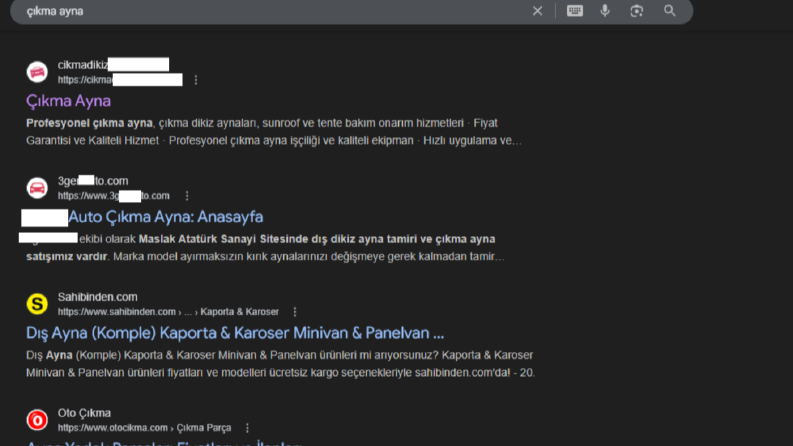This screenshot has height=446, width=793.
Task: Open more options for Sahibinden.com result
Action: [295, 312]
